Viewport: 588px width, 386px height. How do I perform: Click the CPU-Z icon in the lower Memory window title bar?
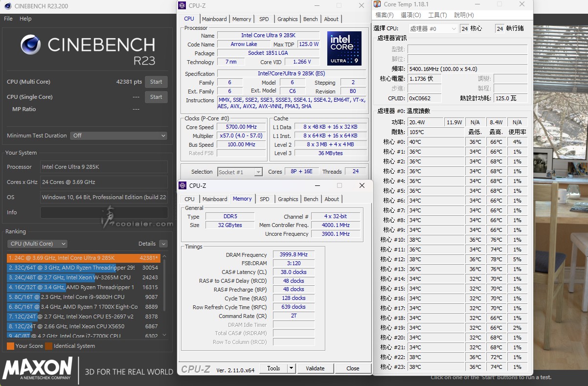click(x=182, y=185)
